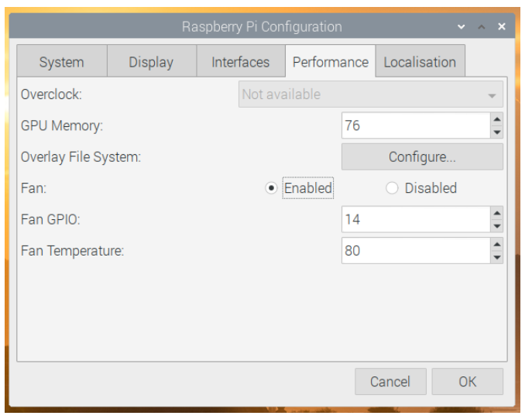
Task: Lower Fan Temperature using down arrow
Action: coord(496,257)
